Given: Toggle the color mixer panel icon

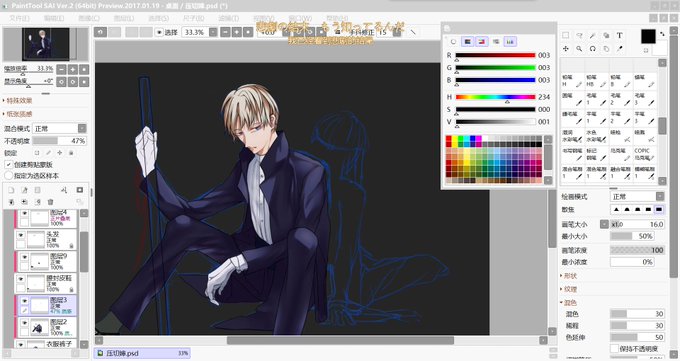Looking at the screenshot, I should point(496,42).
